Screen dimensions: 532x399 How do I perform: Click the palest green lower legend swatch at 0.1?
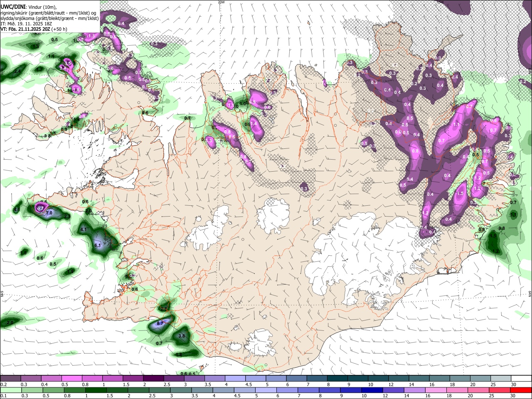(10, 390)
